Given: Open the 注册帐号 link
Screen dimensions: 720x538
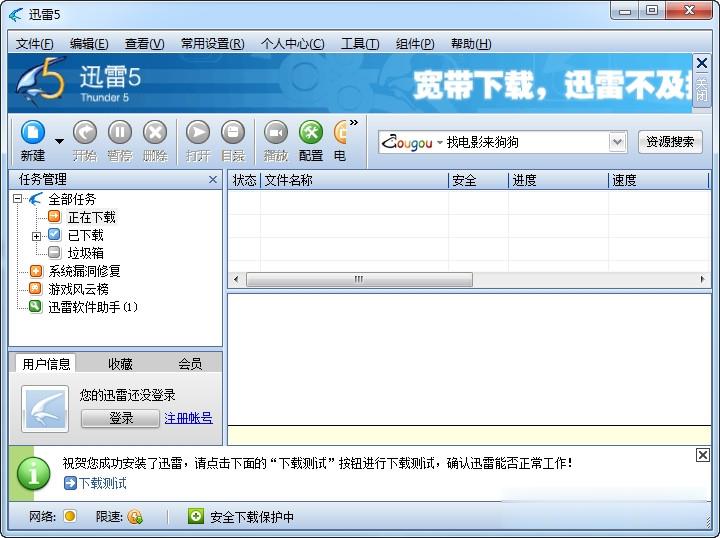Looking at the screenshot, I should pyautogui.click(x=188, y=418).
